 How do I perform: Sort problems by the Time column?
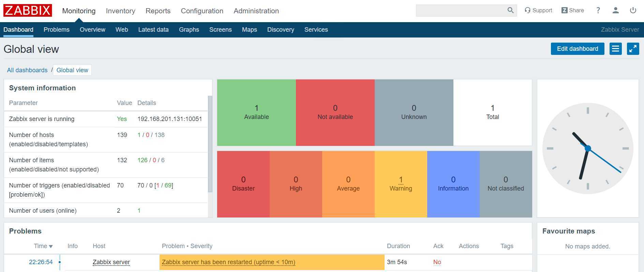43,246
